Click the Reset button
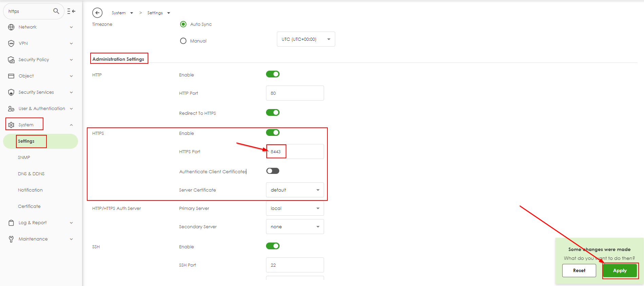The image size is (644, 286). (579, 271)
